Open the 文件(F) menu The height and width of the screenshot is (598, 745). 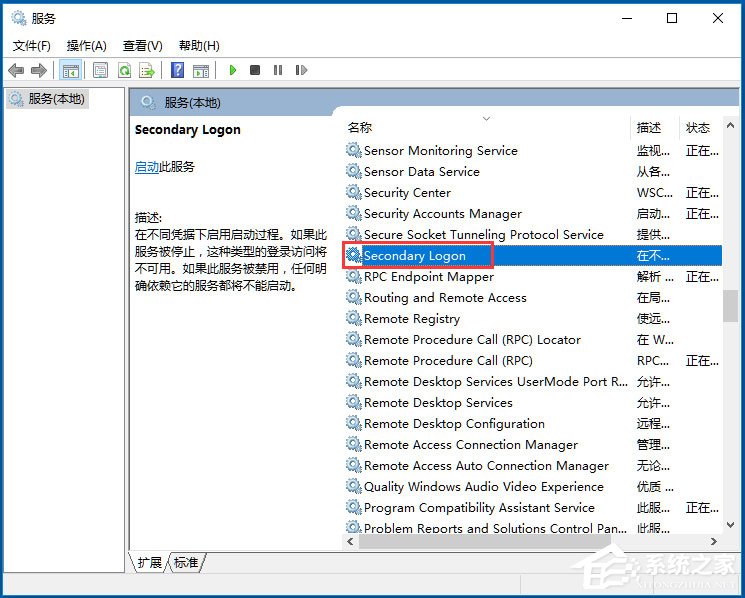31,46
